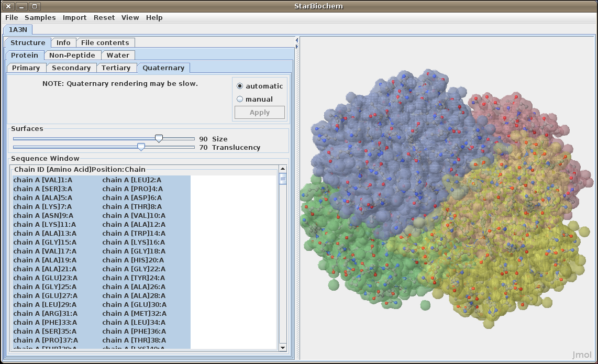
Task: Open the File menu
Action: click(x=12, y=18)
